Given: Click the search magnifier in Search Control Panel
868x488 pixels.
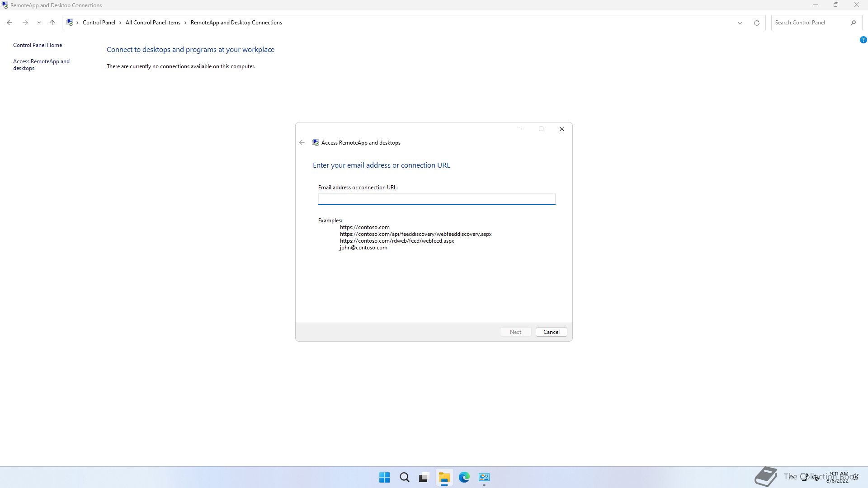Looking at the screenshot, I should point(853,23).
